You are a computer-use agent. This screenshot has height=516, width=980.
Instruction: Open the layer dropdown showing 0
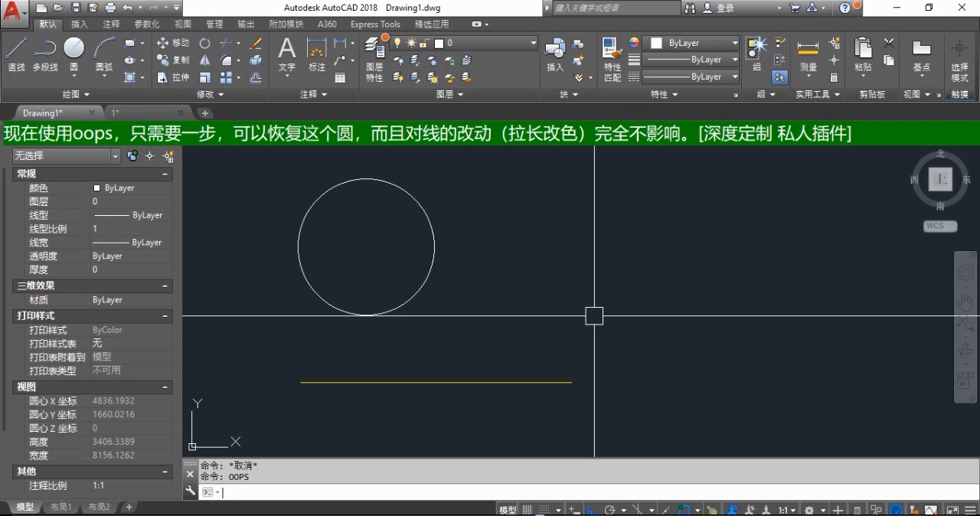pyautogui.click(x=485, y=43)
